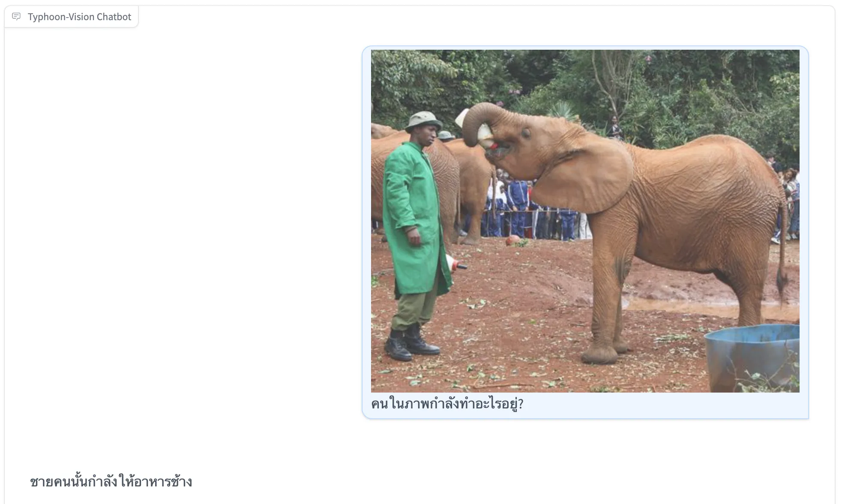Click the chat bubble icon beside Typhoon-Vision Chatbot
Image resolution: width=845 pixels, height=504 pixels.
click(16, 17)
